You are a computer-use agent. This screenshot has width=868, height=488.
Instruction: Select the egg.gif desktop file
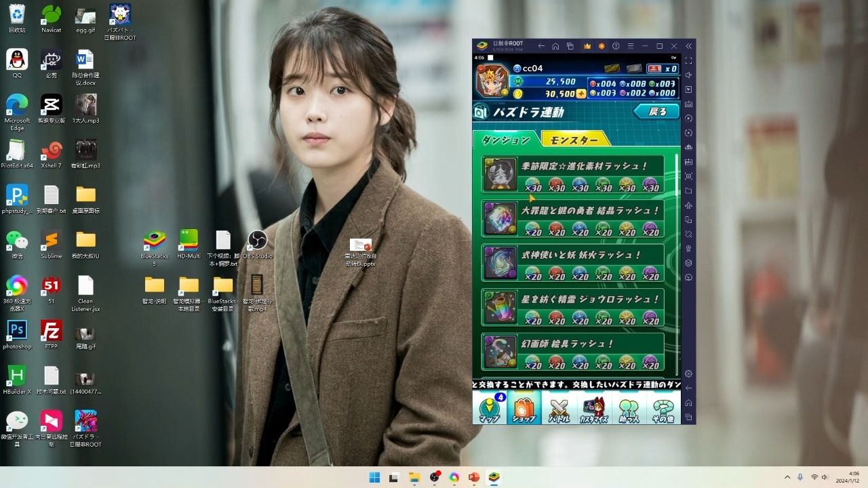(85, 19)
